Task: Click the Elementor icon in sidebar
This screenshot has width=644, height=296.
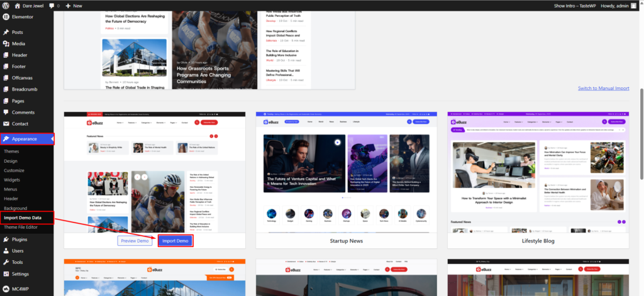Action: (x=6, y=16)
